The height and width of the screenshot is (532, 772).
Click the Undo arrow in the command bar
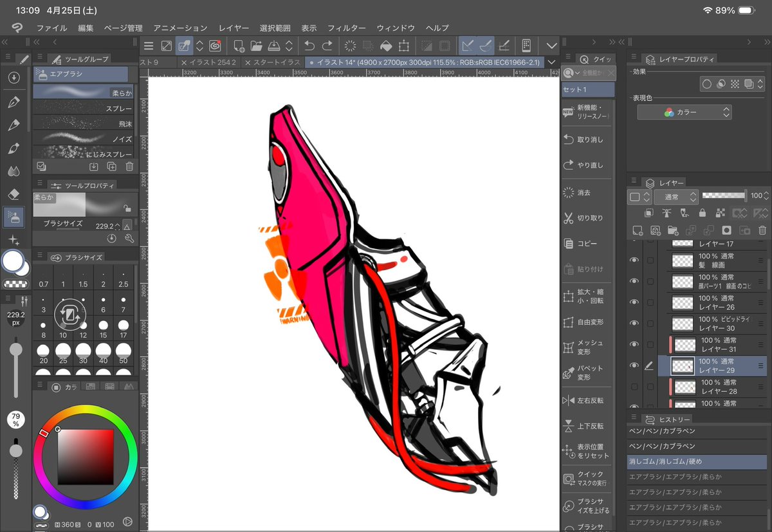309,46
